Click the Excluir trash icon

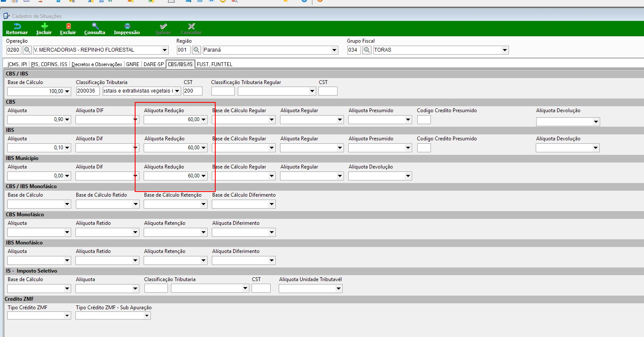68,26
